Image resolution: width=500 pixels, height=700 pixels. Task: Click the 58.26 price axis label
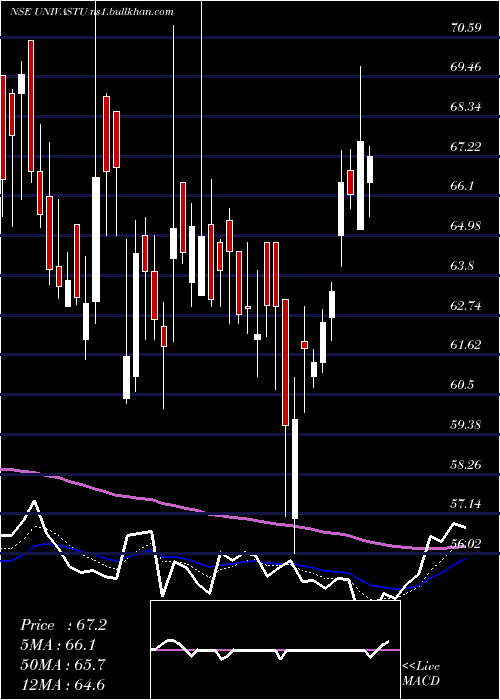[x=466, y=464]
